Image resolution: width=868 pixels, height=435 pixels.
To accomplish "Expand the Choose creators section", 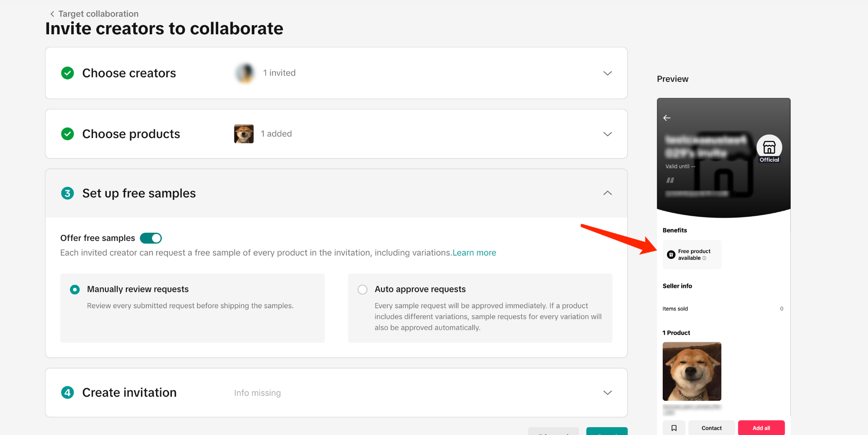I will [607, 73].
